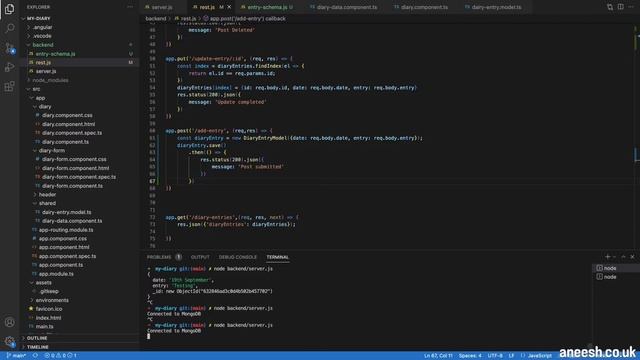The height and width of the screenshot is (360, 640).
Task: Maximize the terminal panel with caret icon
Action: coord(623,257)
